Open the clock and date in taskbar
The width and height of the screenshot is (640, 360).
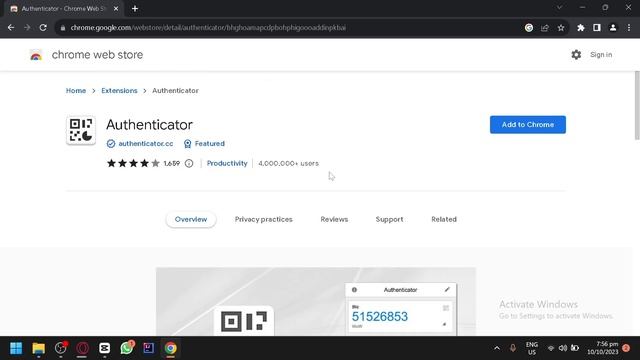coord(602,348)
